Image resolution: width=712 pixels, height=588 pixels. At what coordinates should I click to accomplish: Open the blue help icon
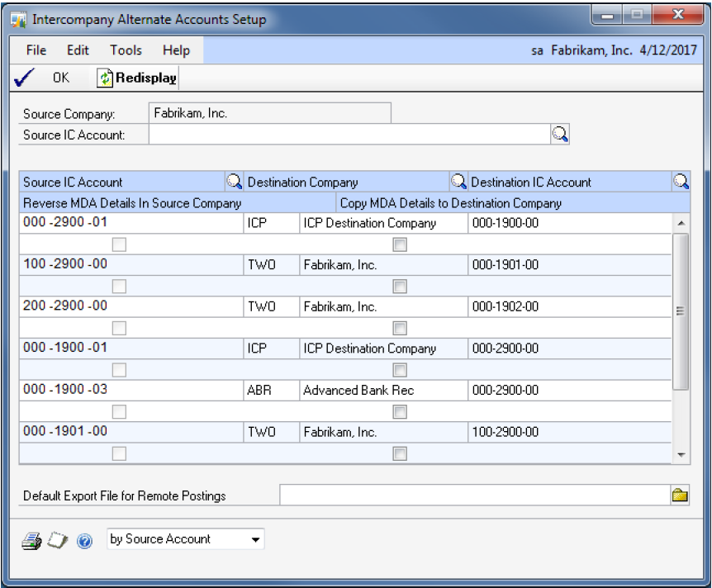84,540
